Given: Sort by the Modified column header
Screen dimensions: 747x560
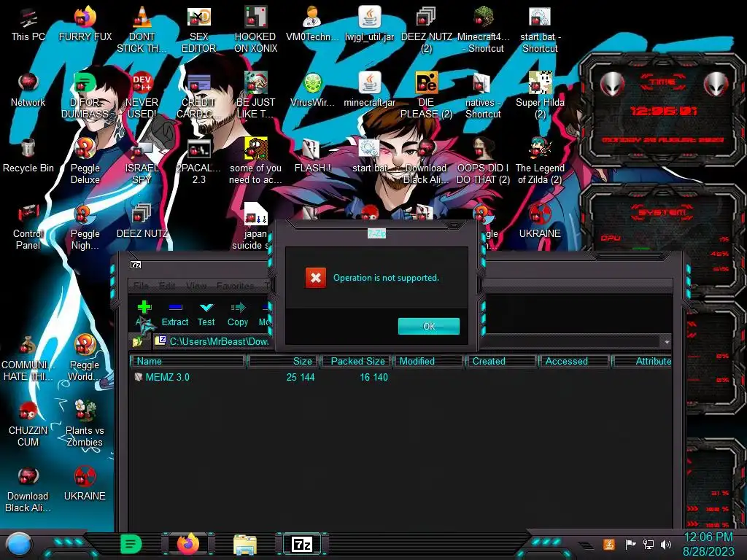Looking at the screenshot, I should (x=428, y=362).
